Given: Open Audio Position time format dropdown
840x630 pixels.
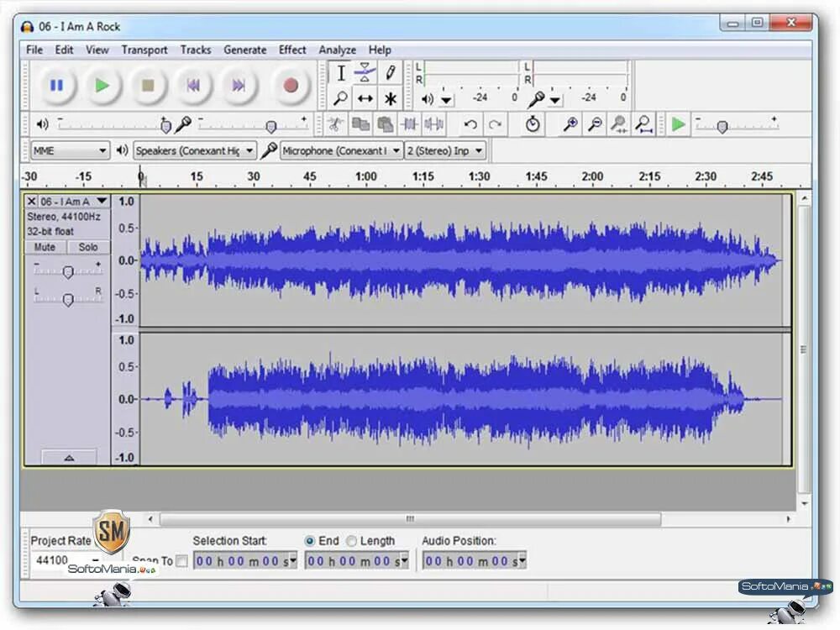Looking at the screenshot, I should click(522, 561).
